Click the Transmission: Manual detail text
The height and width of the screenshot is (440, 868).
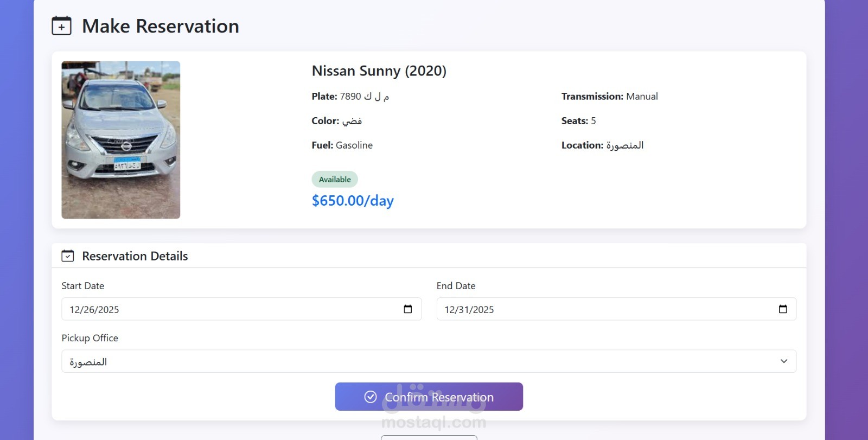[609, 97]
